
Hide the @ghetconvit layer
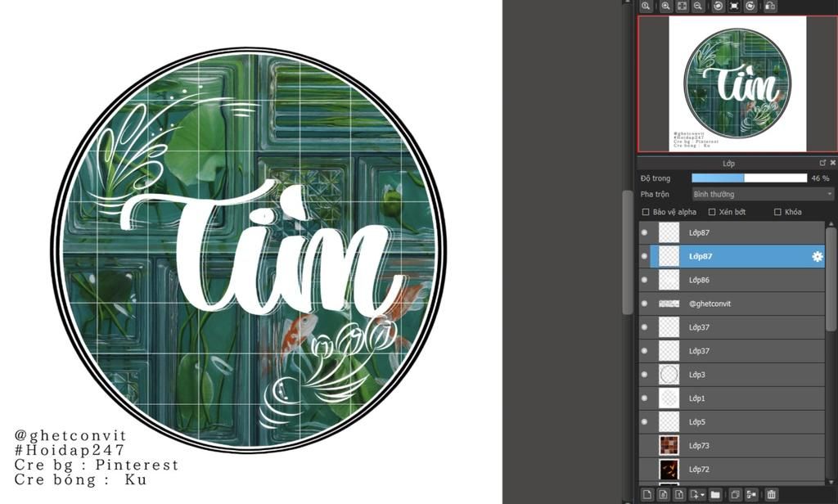coord(644,304)
